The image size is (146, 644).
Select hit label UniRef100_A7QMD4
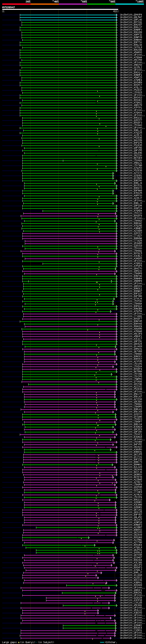[x=131, y=211]
